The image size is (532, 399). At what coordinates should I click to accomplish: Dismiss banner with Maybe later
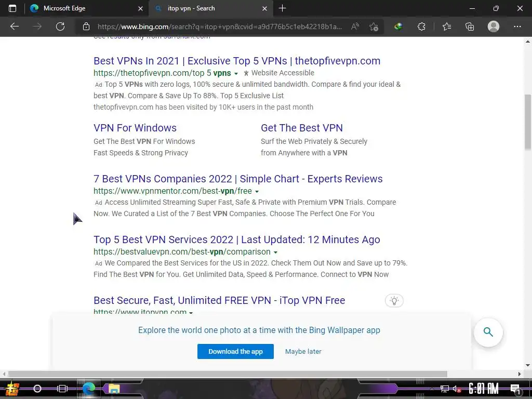pyautogui.click(x=303, y=352)
